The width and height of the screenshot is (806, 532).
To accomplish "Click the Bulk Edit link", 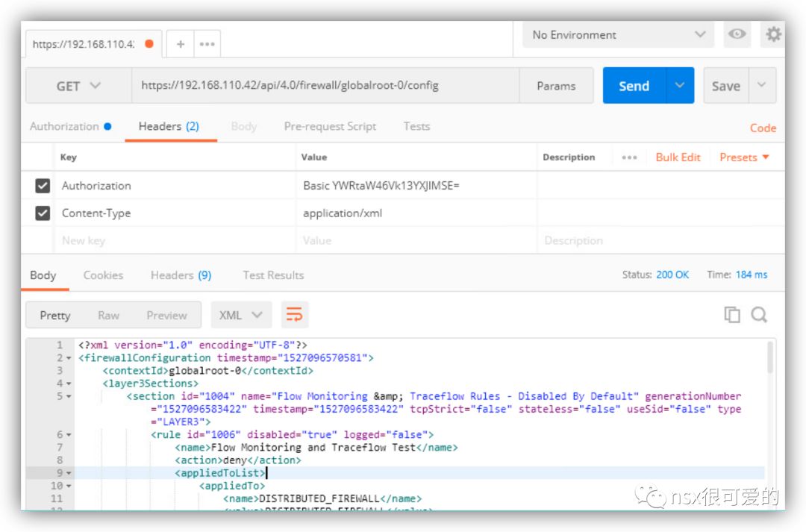I will pos(678,157).
